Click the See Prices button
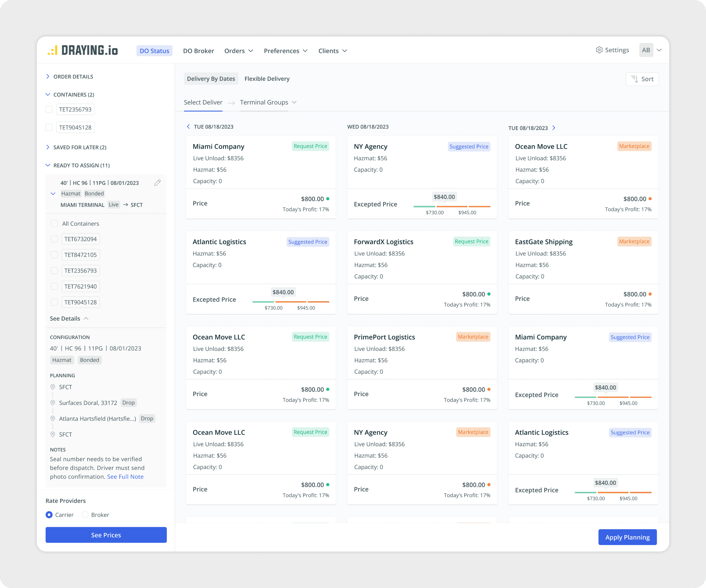This screenshot has width=706, height=588. (106, 535)
